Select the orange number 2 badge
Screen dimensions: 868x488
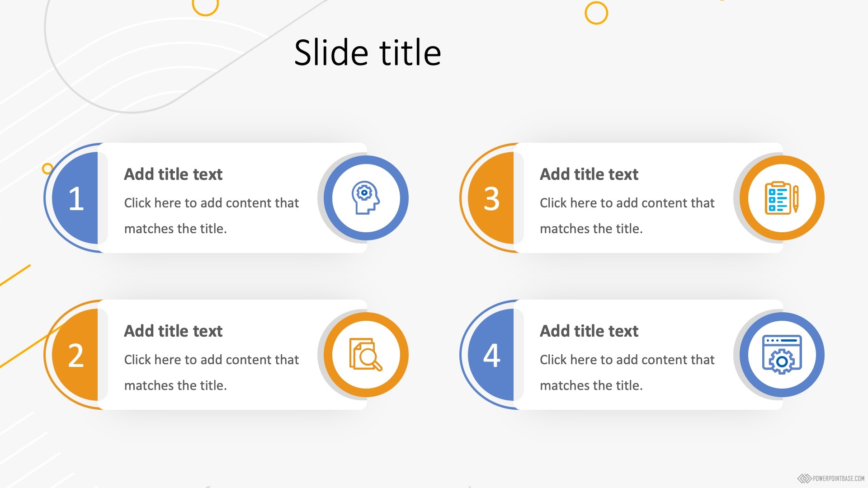coord(76,355)
